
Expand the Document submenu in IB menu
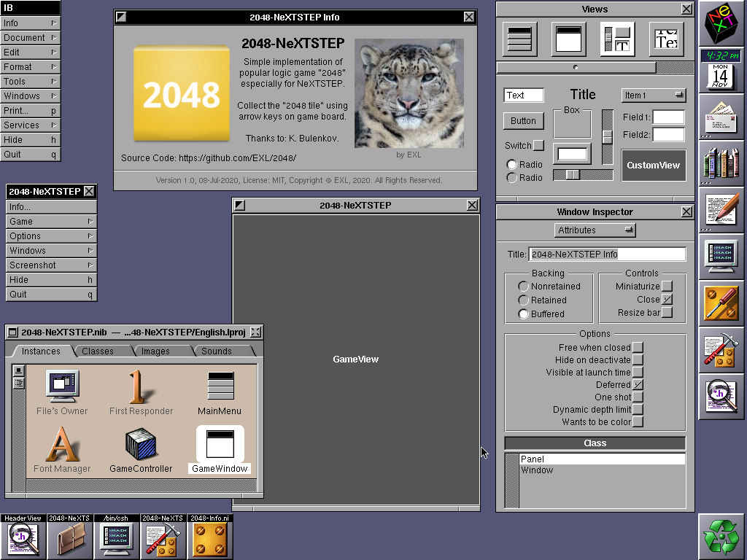(x=31, y=38)
